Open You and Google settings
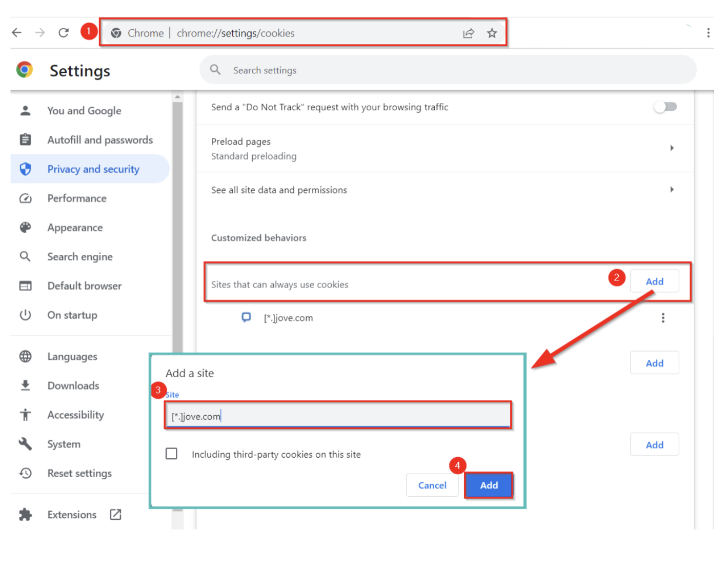 coord(84,111)
